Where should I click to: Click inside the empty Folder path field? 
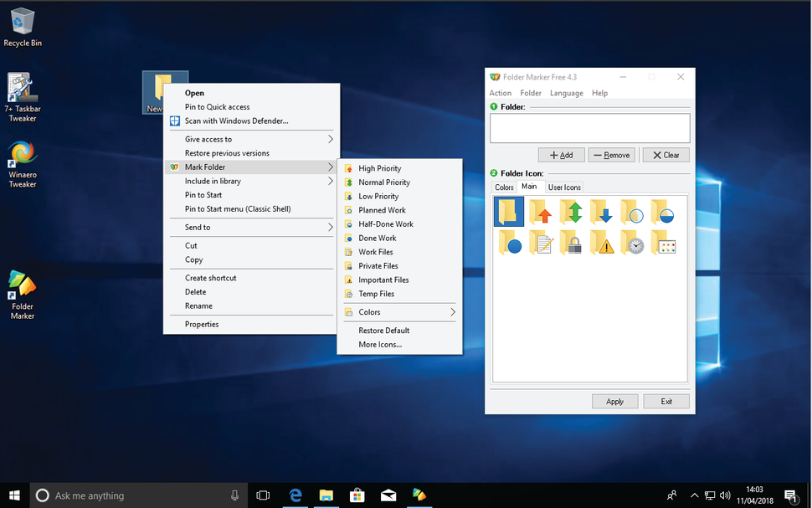(x=588, y=127)
